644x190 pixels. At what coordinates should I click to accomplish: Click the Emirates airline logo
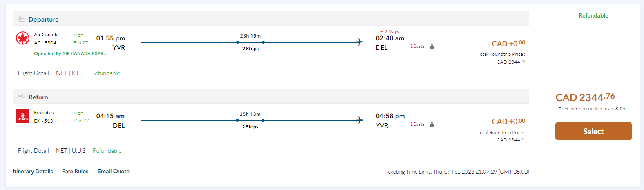pyautogui.click(x=22, y=116)
